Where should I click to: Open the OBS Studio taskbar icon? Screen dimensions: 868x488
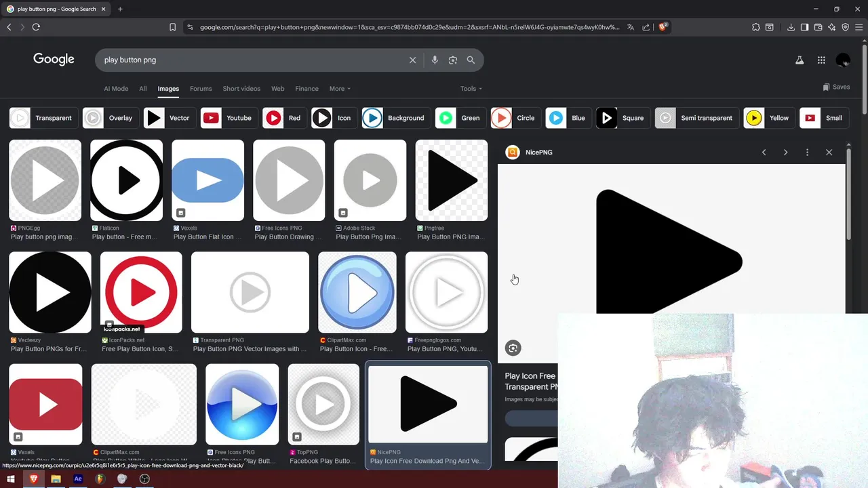[x=144, y=479]
